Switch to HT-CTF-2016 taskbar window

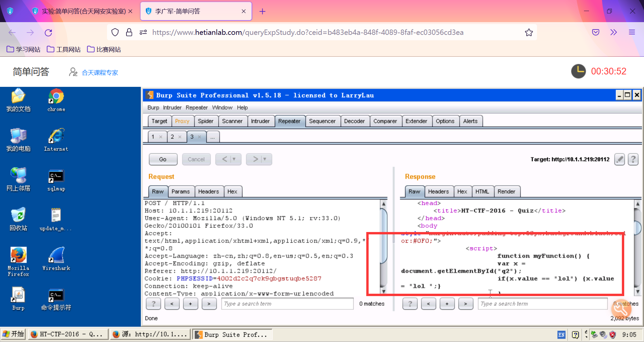pyautogui.click(x=68, y=334)
